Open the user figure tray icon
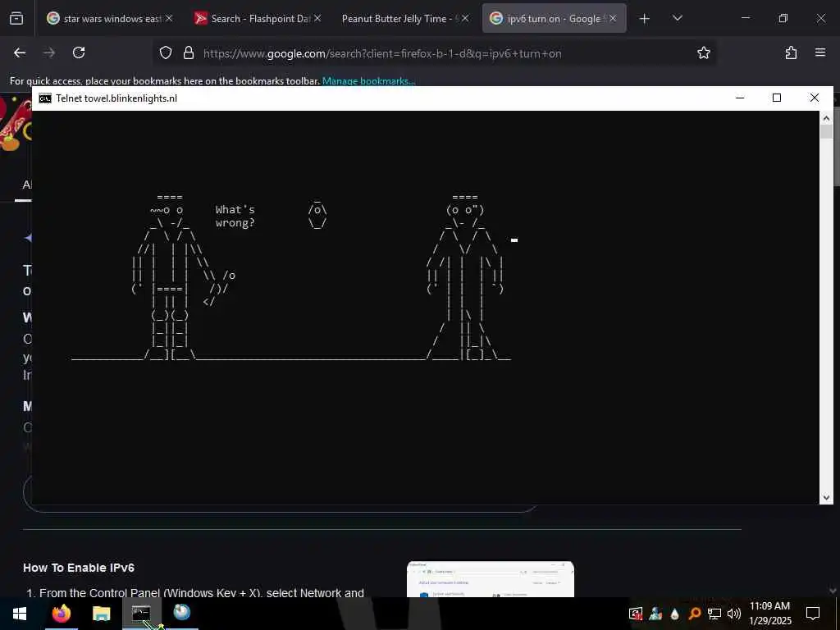This screenshot has height=630, width=840. click(x=655, y=614)
